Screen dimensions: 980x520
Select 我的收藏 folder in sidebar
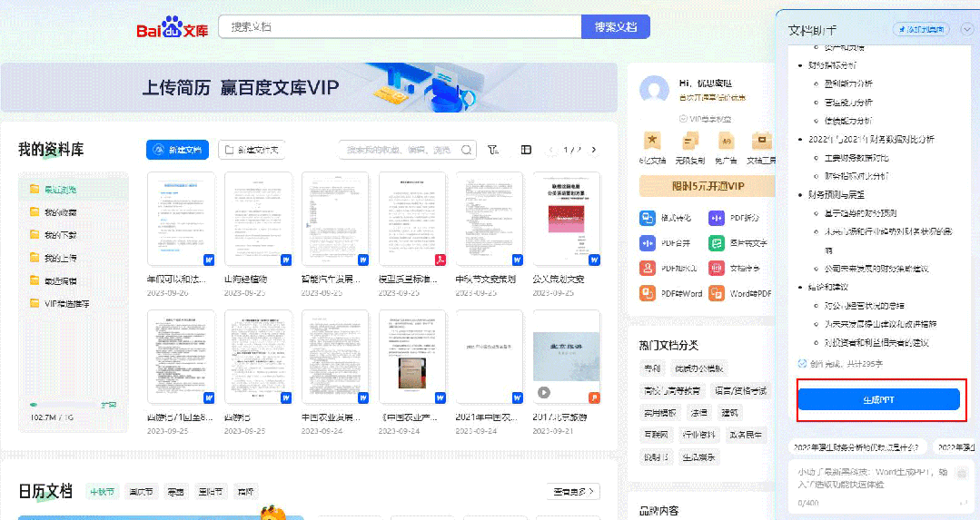[x=60, y=212]
